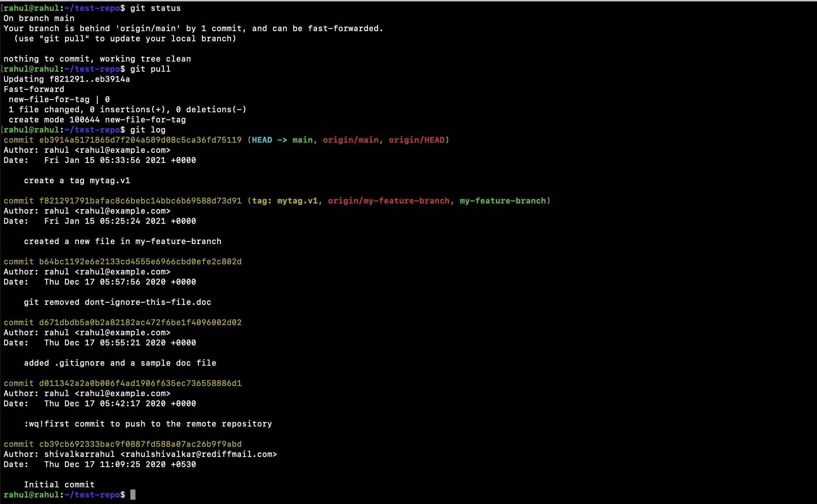Click the text 'Fast-forward' in pull output
The image size is (817, 504).
click(x=33, y=89)
